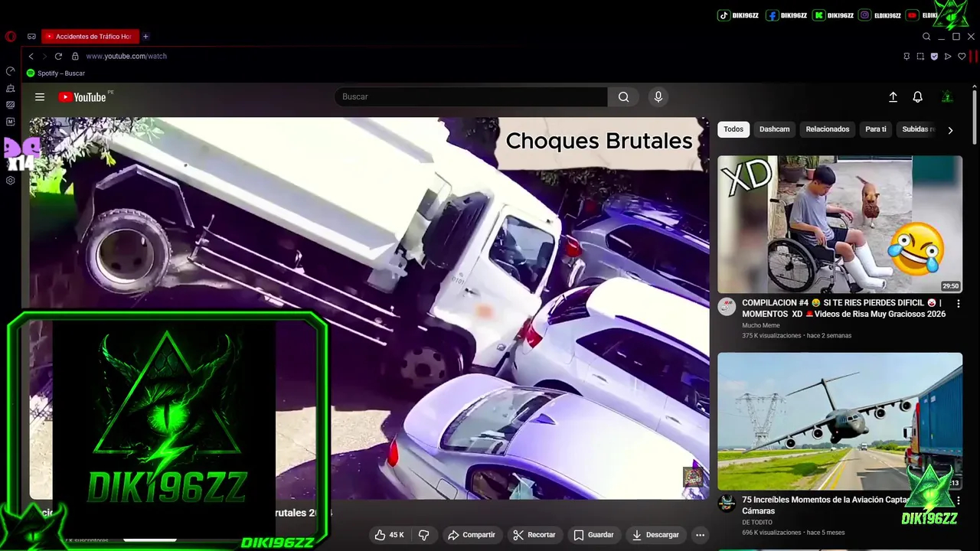The width and height of the screenshot is (980, 551).
Task: Take a snapshot with the capture icon
Action: [920, 56]
